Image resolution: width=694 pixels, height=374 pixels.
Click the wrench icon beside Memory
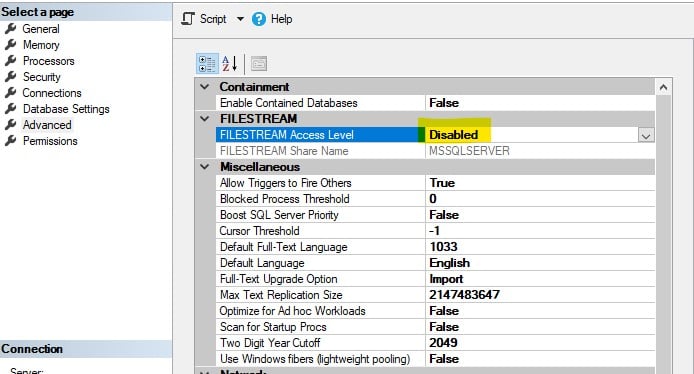11,45
